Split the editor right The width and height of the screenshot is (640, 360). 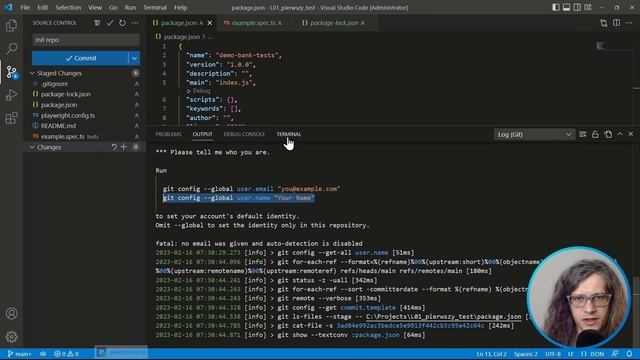click(617, 23)
